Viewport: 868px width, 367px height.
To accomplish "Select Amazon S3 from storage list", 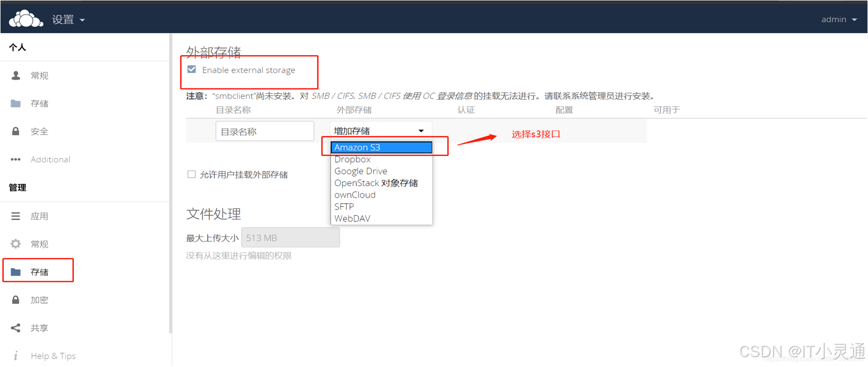I will [x=382, y=148].
